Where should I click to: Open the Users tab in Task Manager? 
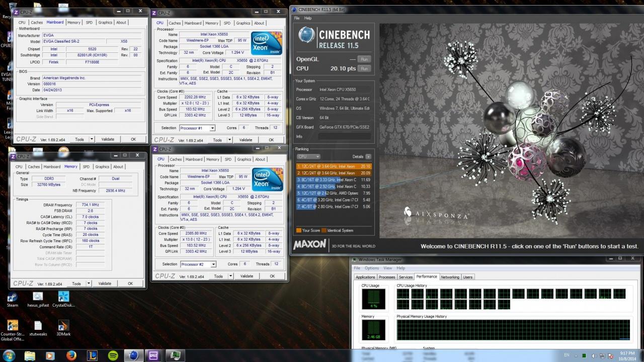[468, 277]
